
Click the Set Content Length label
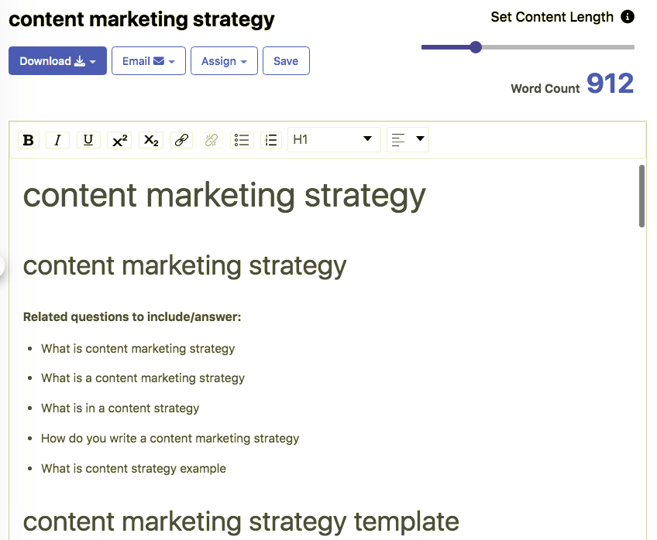pos(552,17)
